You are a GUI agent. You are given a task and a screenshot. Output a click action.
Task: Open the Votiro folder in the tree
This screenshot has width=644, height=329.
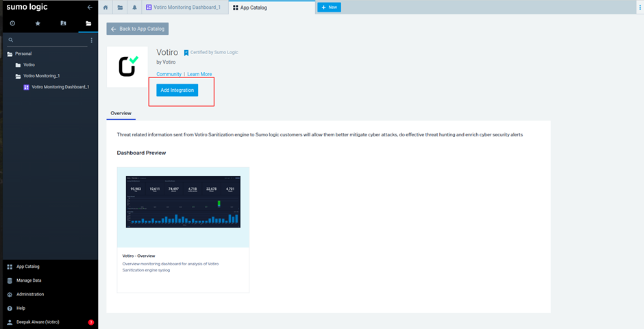pos(29,65)
